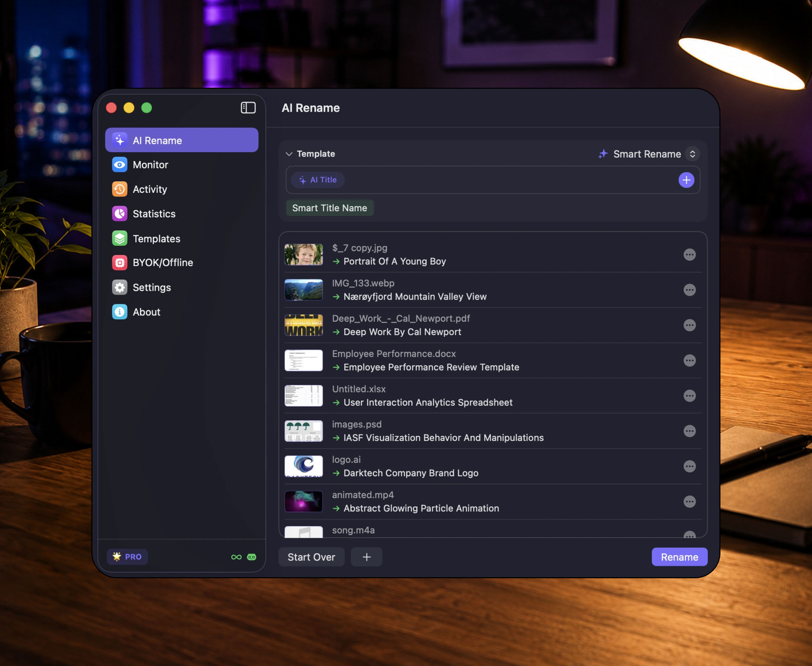Click the Statistics pie chart icon

click(x=120, y=214)
